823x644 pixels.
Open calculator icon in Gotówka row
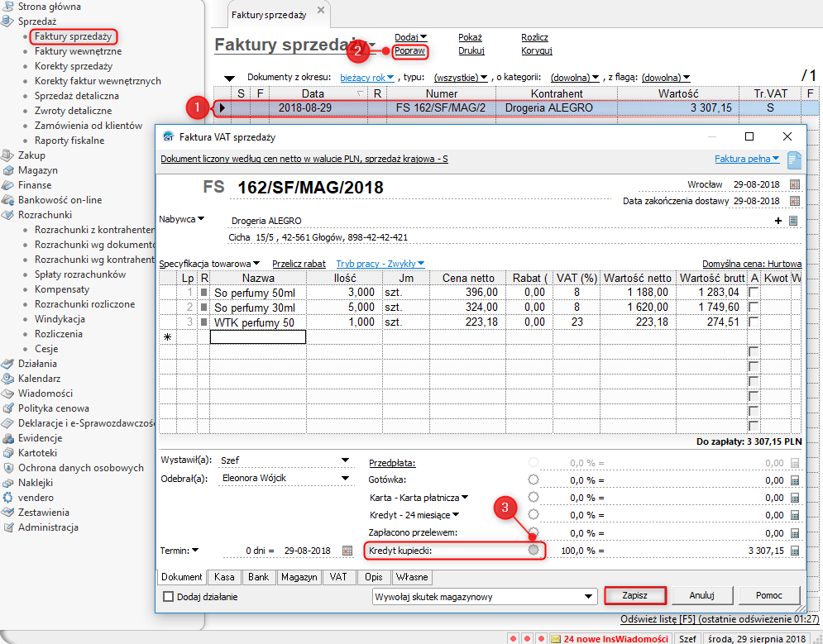795,479
